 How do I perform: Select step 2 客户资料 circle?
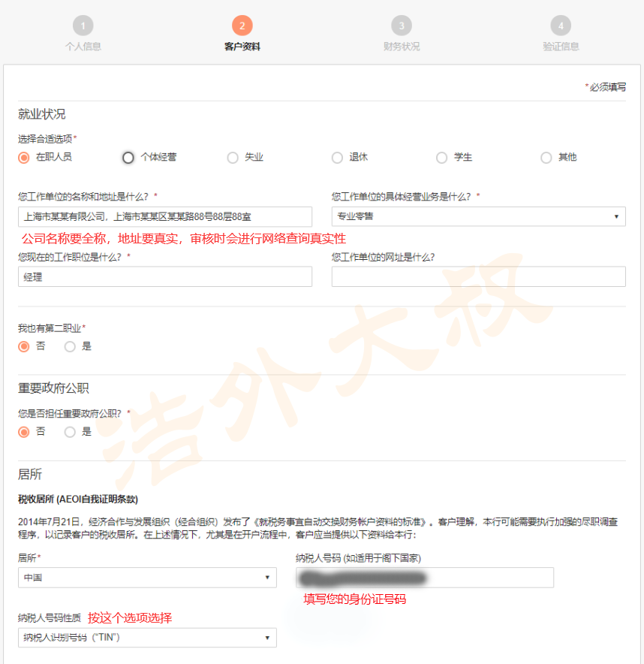pyautogui.click(x=242, y=26)
